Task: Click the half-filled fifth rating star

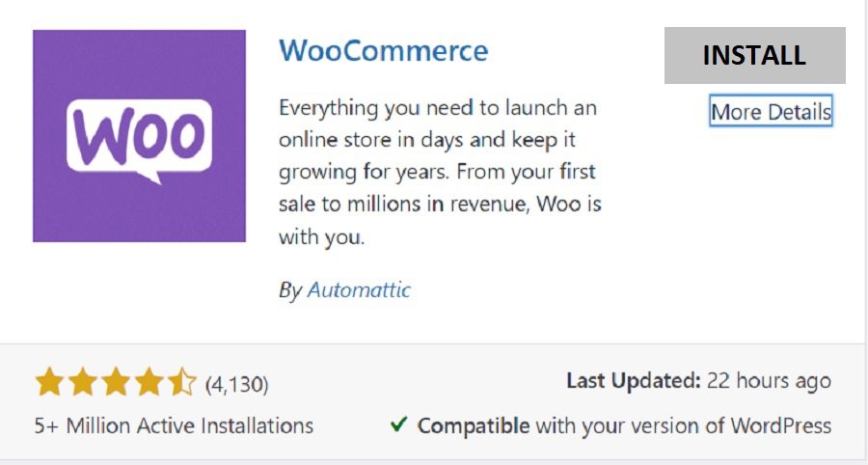Action: (x=181, y=383)
